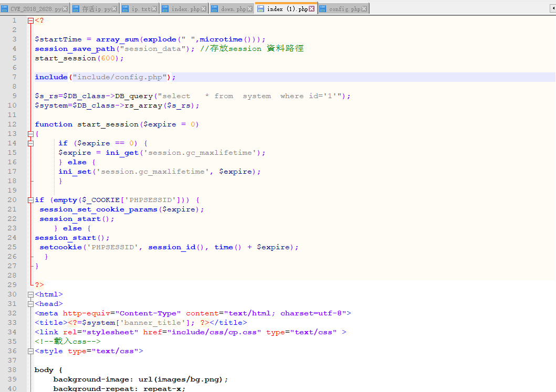Click the closing ?> tag on line 29
The width and height of the screenshot is (556, 392).
[39, 285]
